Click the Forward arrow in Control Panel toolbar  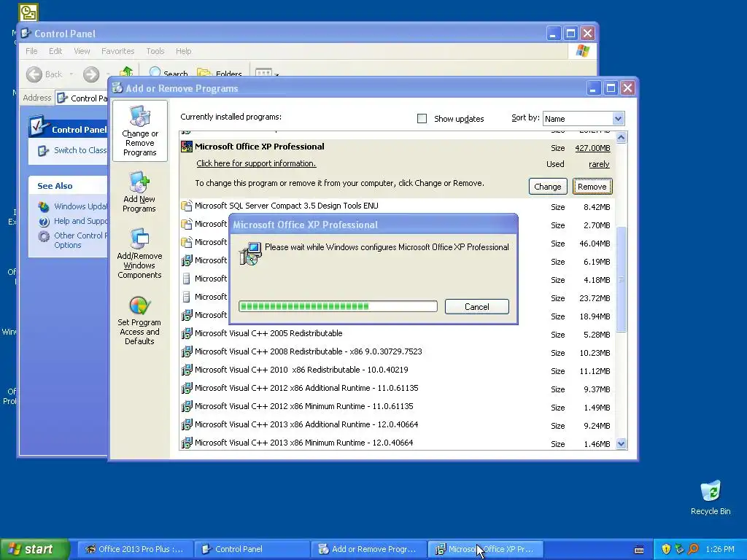coord(91,74)
